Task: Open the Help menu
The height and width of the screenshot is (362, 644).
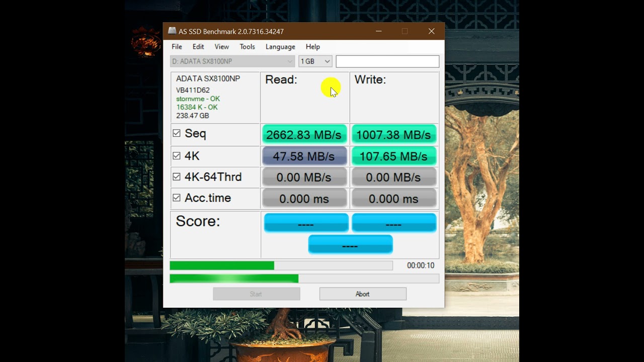Action: 313,47
